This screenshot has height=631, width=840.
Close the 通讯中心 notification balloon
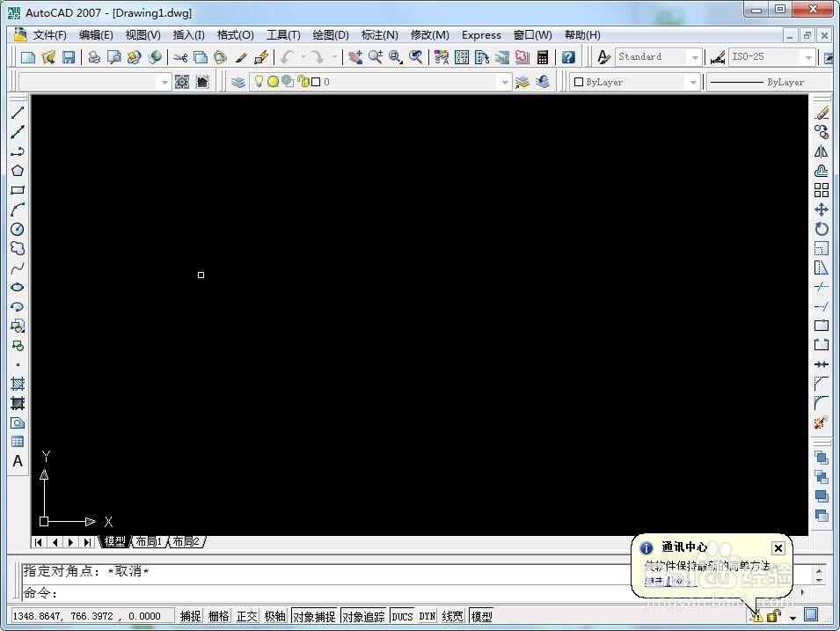pos(778,548)
